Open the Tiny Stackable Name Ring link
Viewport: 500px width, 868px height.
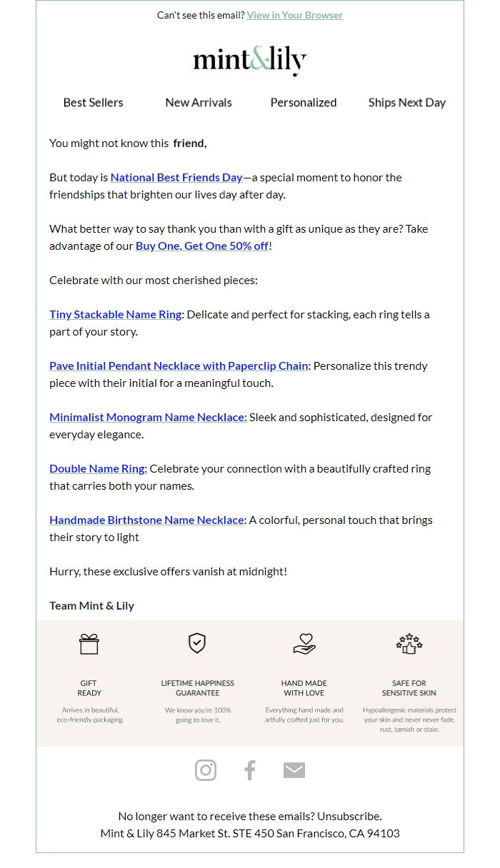pyautogui.click(x=114, y=314)
